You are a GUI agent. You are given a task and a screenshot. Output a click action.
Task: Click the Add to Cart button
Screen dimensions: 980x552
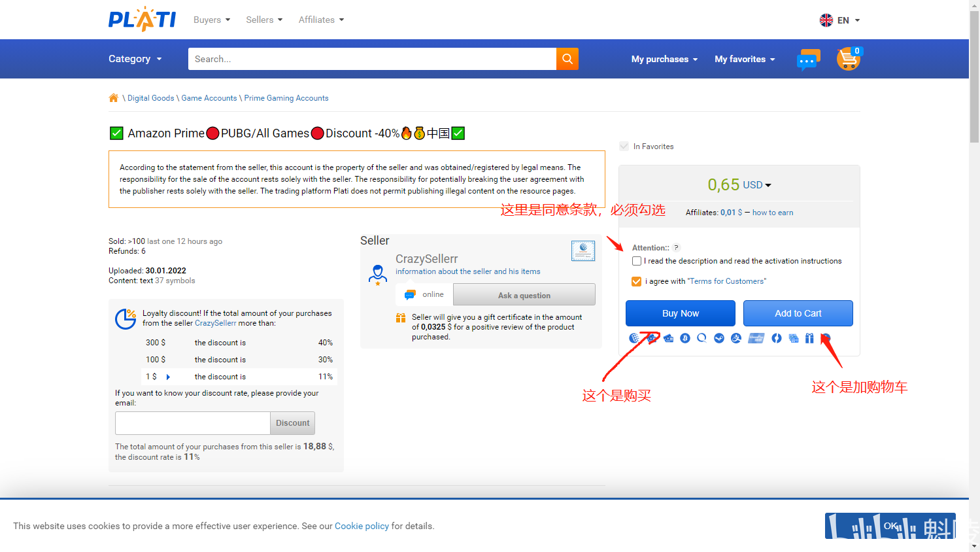(798, 313)
